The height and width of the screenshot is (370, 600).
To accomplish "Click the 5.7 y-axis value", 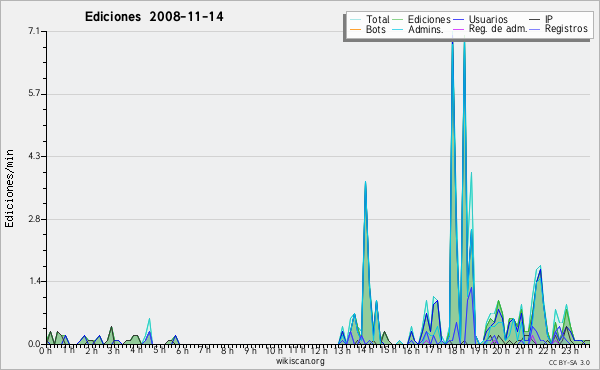I will tap(34, 94).
